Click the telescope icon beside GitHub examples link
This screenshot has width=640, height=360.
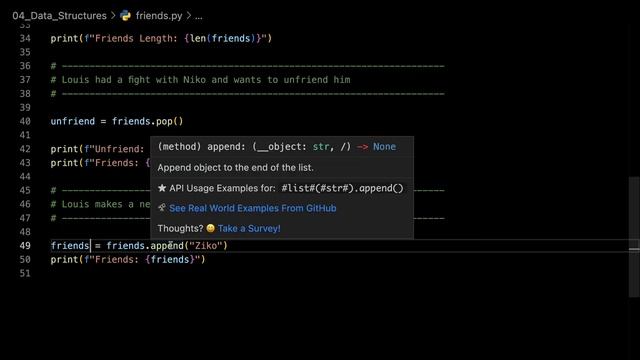tap(162, 208)
